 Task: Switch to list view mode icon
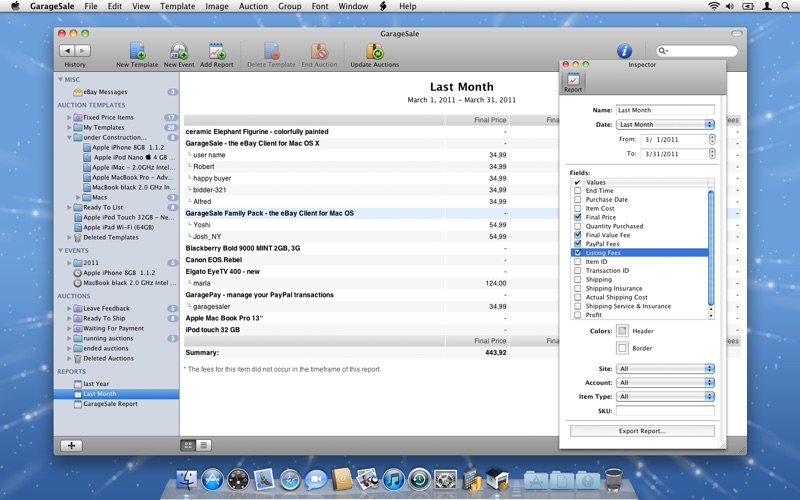203,445
